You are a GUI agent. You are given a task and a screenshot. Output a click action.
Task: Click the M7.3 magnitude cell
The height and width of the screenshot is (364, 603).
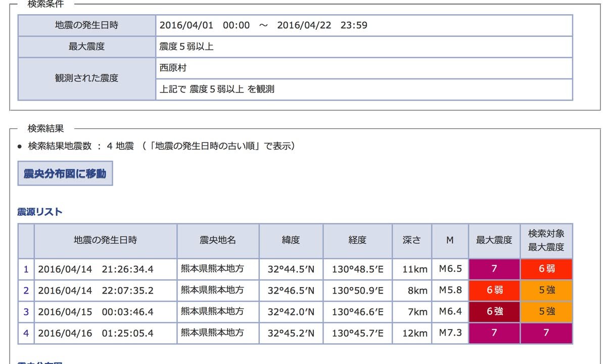point(449,334)
